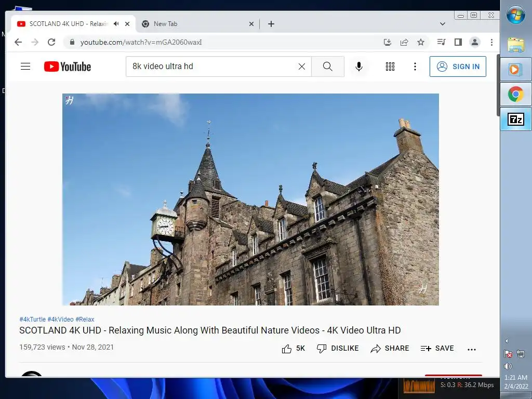Viewport: 532px width, 399px height.
Task: Open Chrome's three-dot menu
Action: coord(491,42)
